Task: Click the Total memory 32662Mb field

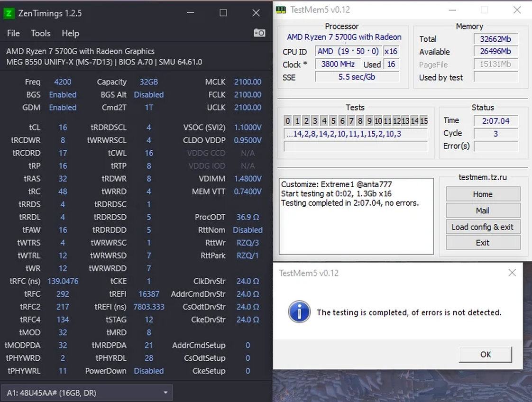Action: (495, 39)
